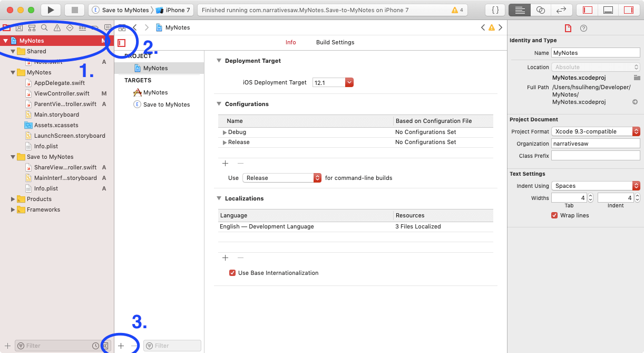Reveal full path in Finder arrow icon
The image size is (644, 353).
pos(635,102)
